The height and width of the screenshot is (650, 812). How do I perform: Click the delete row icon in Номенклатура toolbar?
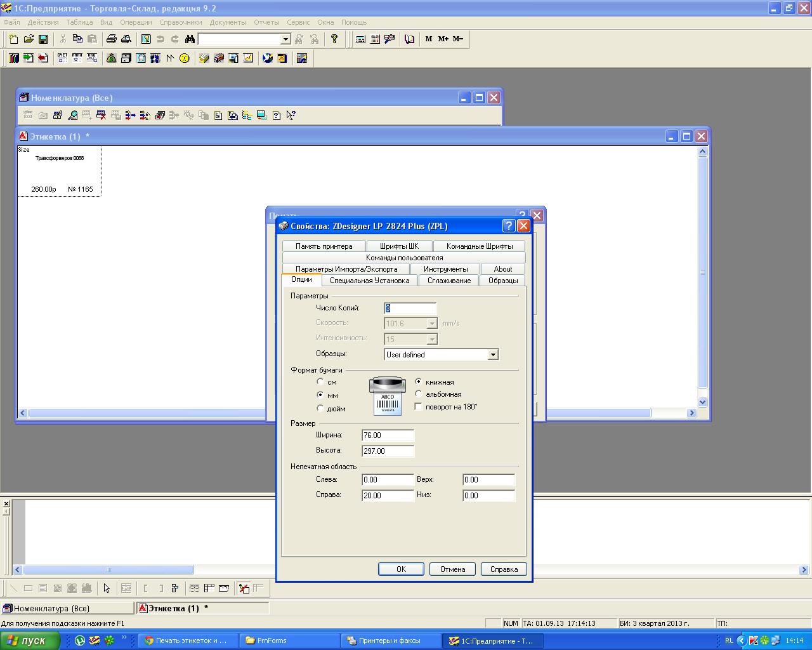(101, 116)
